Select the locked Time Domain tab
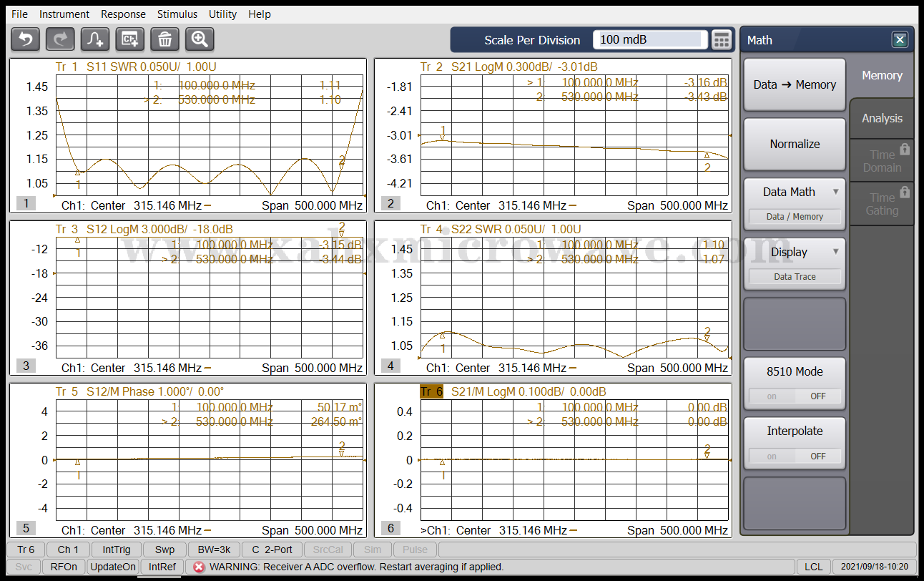924x581 pixels. click(x=882, y=160)
